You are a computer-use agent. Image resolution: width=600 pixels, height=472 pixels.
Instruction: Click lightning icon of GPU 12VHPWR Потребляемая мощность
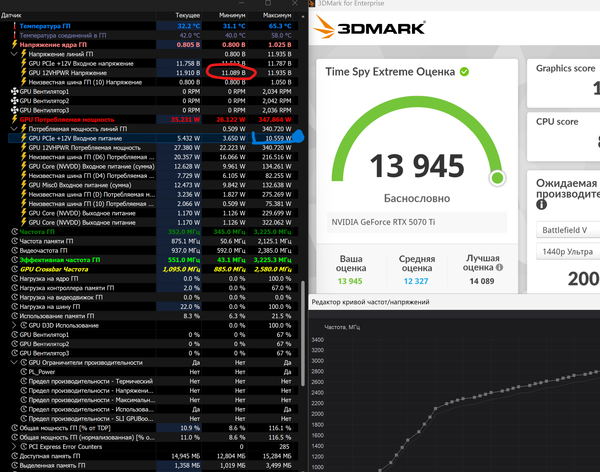point(24,147)
